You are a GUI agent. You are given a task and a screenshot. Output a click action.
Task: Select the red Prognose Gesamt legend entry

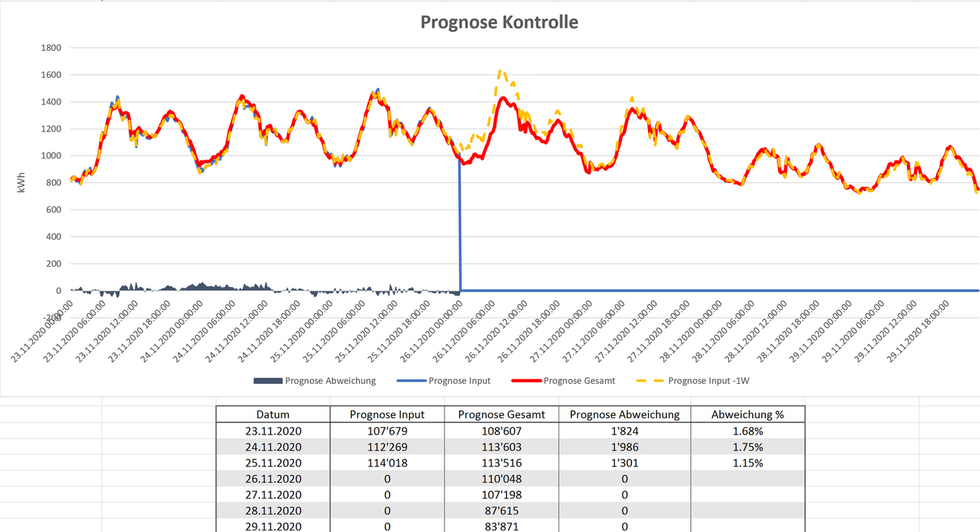563,381
